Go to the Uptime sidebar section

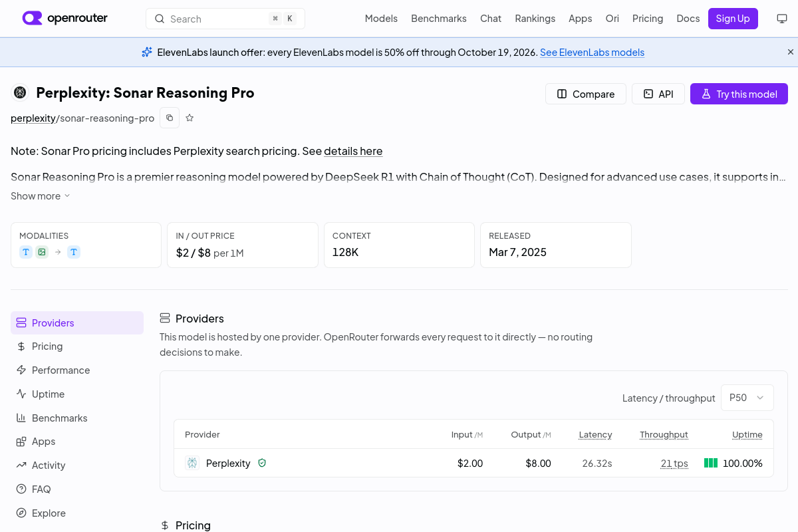[x=77, y=394]
